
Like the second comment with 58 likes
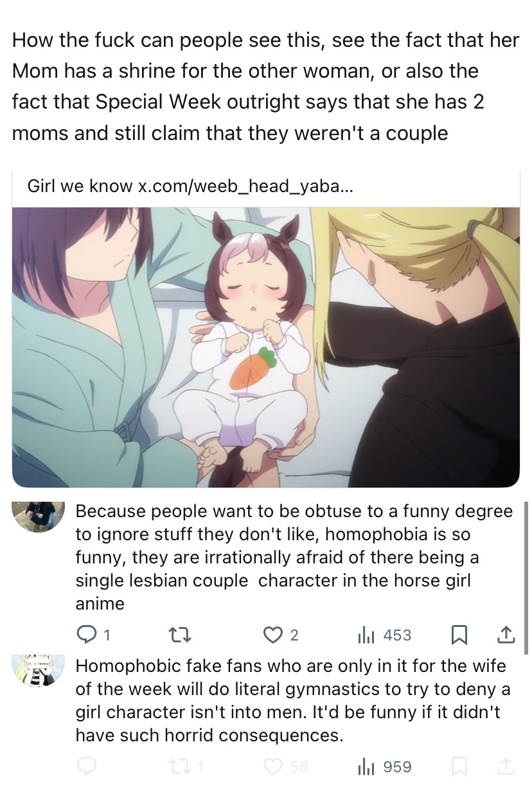[x=285, y=767]
